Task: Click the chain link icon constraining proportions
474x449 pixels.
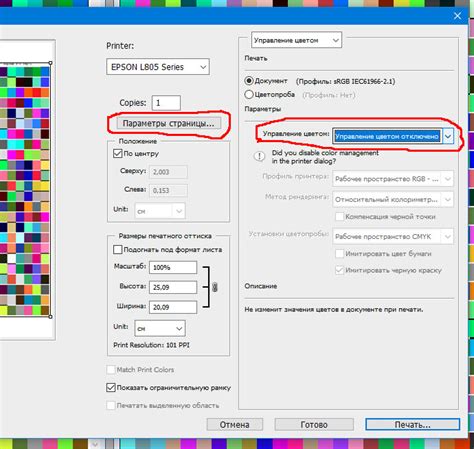Action: tap(215, 287)
